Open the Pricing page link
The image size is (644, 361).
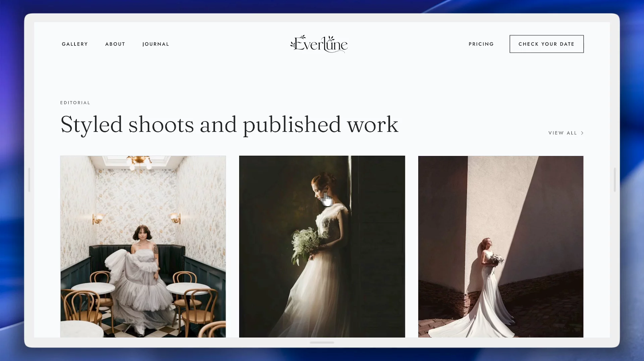481,44
